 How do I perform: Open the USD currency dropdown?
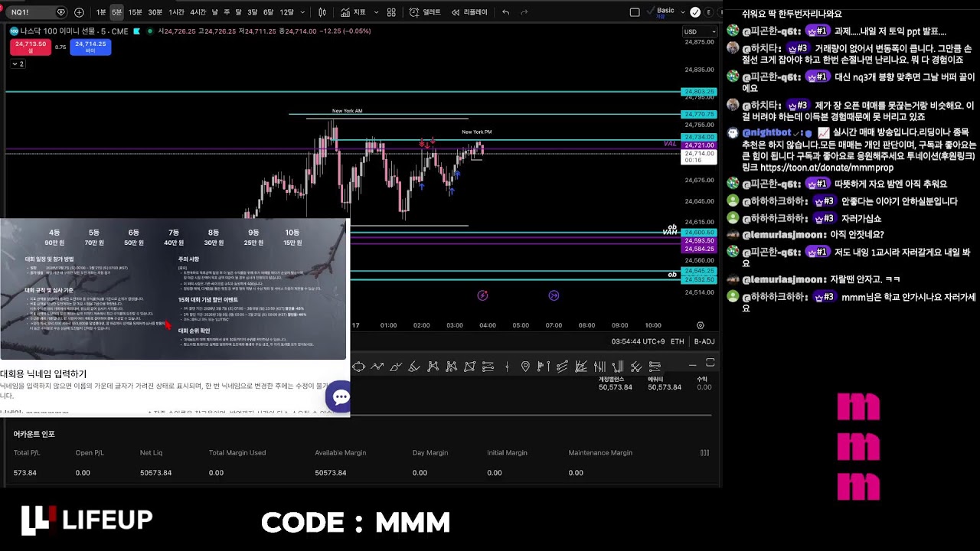(x=699, y=31)
